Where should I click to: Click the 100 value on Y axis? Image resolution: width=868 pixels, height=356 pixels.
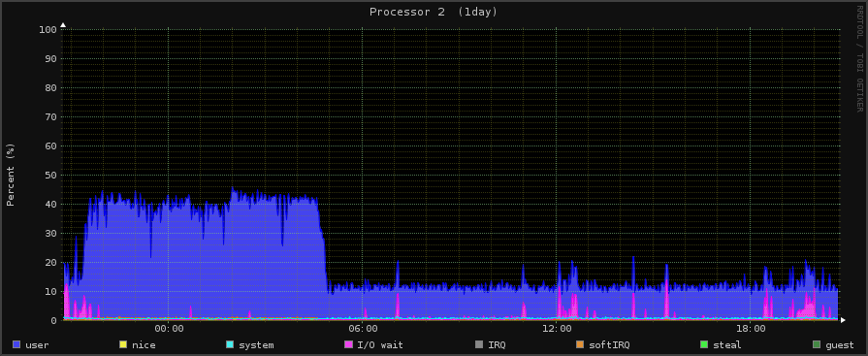(x=48, y=29)
